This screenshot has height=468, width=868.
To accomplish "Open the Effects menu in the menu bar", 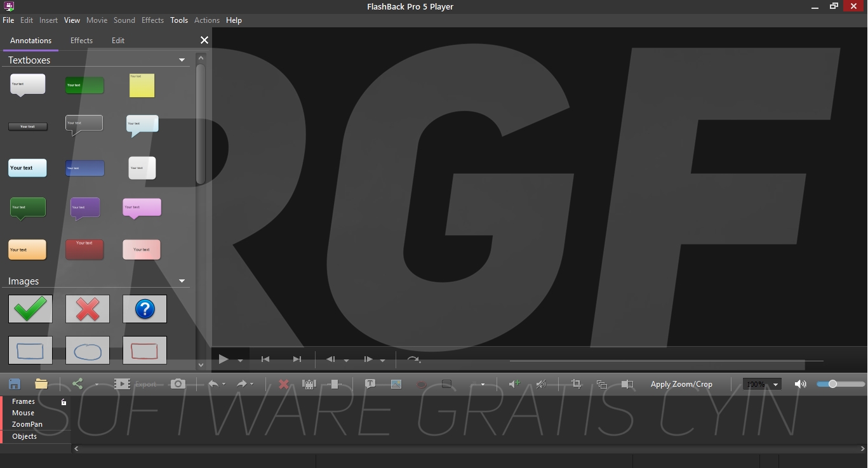I will coord(152,20).
